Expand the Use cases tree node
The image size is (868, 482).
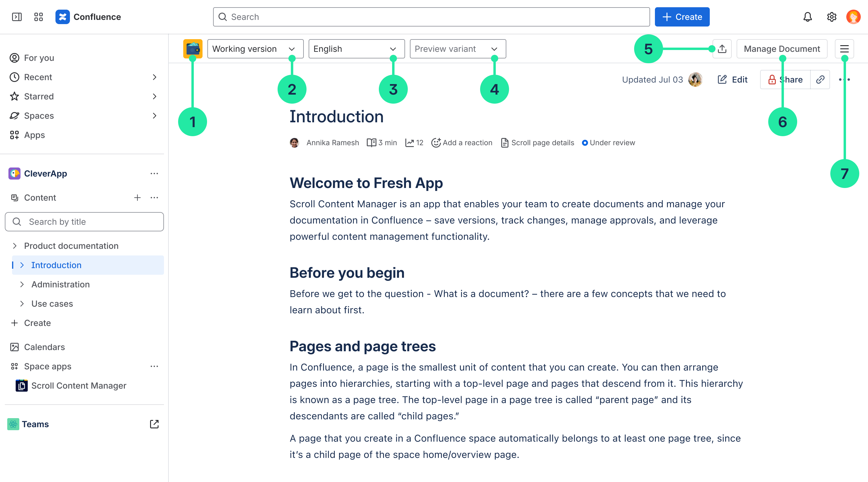point(22,304)
